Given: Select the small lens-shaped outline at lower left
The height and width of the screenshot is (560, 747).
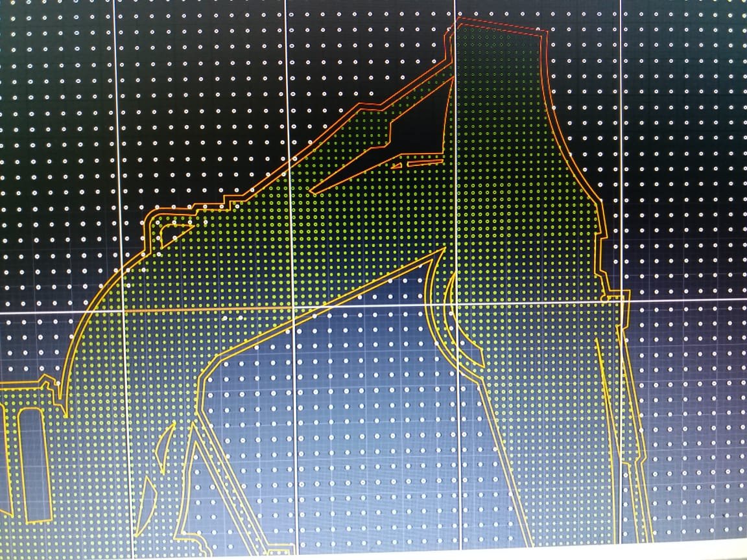Looking at the screenshot, I should pos(165,446).
